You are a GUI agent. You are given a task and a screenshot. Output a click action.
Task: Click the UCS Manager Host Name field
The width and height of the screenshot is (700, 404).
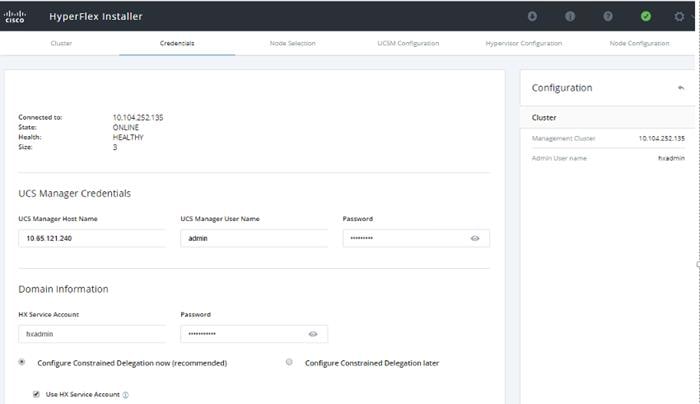click(x=92, y=238)
